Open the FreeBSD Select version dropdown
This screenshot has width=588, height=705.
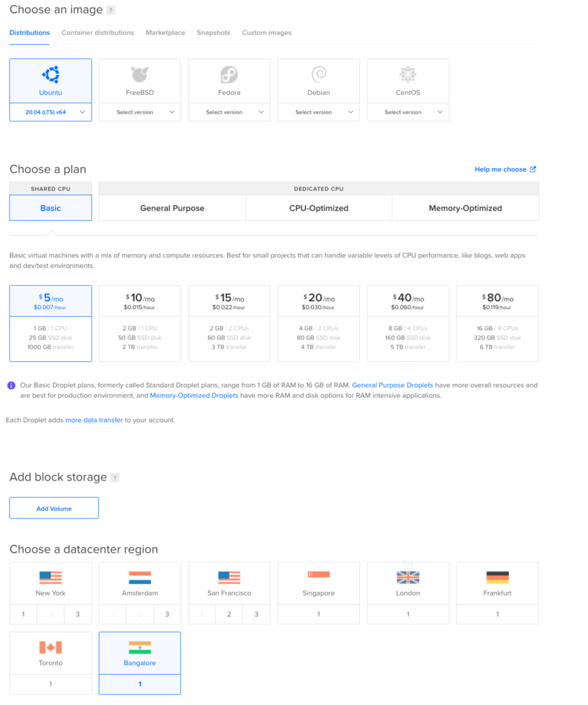click(x=140, y=112)
